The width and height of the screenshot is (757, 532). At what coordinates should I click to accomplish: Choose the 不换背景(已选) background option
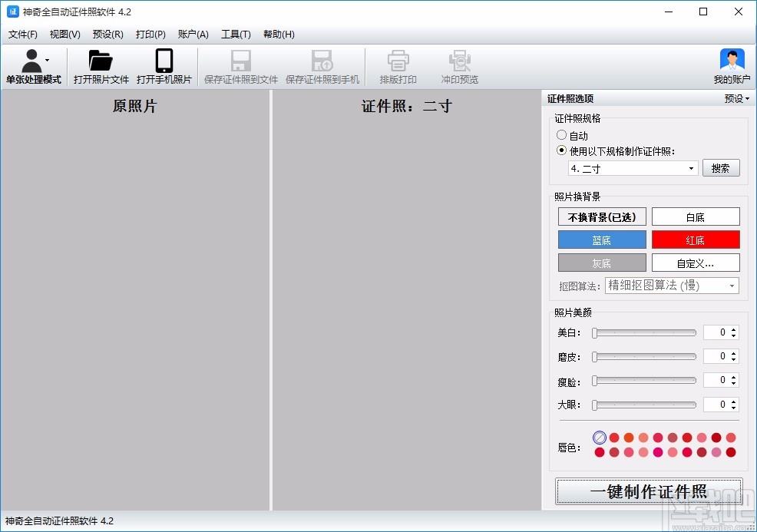(x=601, y=216)
